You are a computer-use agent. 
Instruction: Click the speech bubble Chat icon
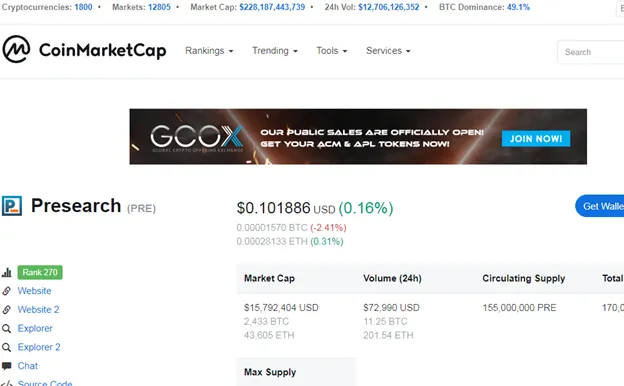pyautogui.click(x=6, y=366)
